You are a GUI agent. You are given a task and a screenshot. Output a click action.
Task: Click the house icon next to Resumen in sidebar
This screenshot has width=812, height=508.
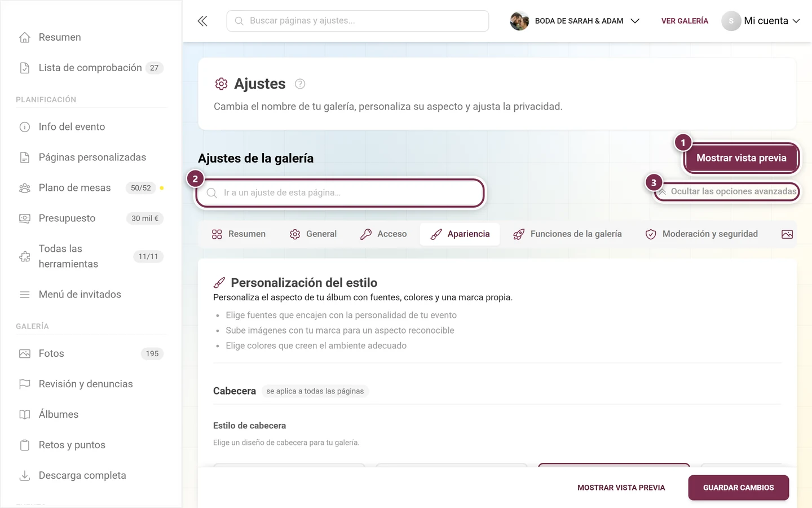(25, 37)
